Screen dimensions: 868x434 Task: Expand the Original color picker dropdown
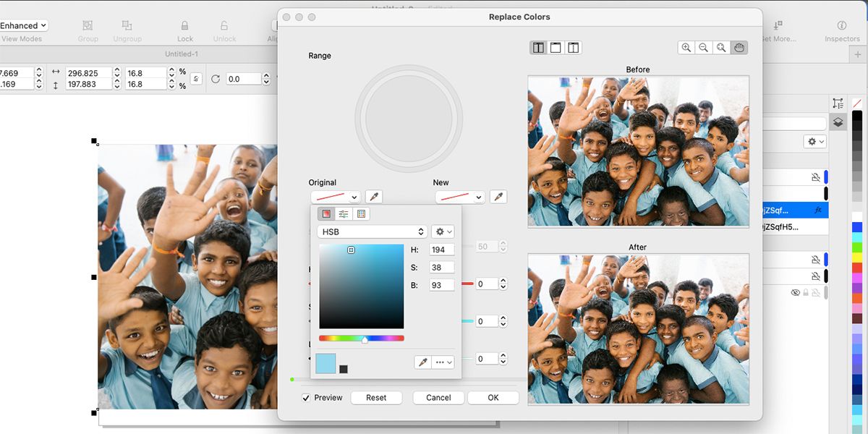coord(336,197)
